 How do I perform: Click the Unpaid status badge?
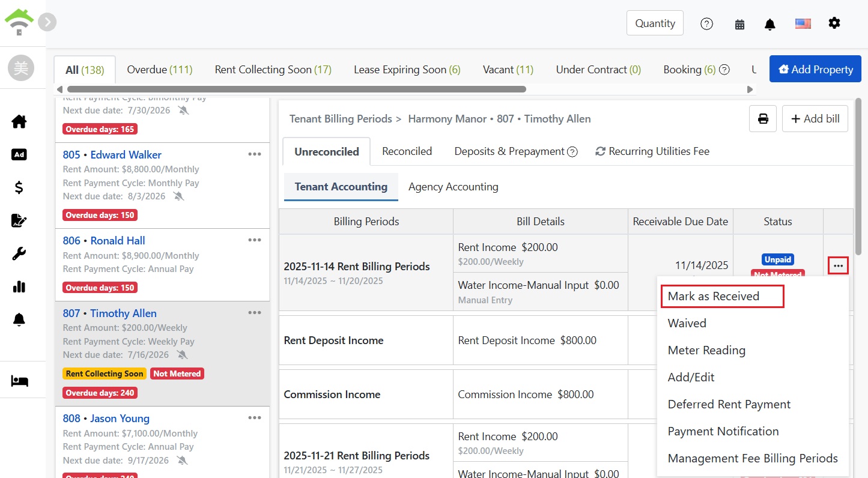(x=778, y=259)
